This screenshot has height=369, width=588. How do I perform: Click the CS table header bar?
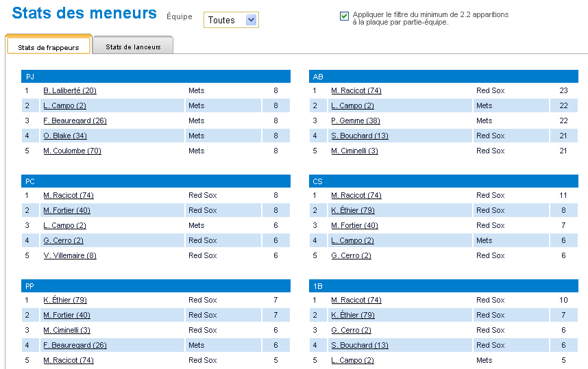pyautogui.click(x=443, y=181)
